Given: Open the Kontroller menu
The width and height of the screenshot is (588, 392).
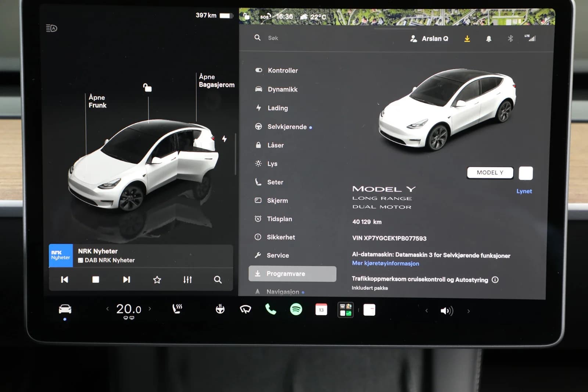Looking at the screenshot, I should pyautogui.click(x=276, y=70).
